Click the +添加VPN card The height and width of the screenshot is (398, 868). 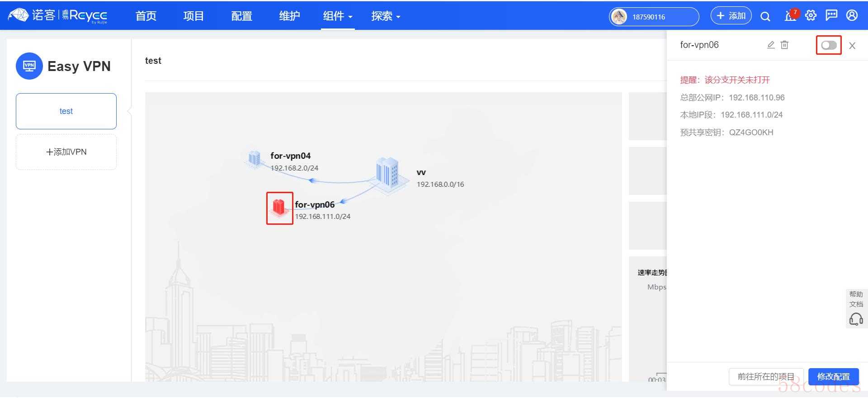click(66, 152)
